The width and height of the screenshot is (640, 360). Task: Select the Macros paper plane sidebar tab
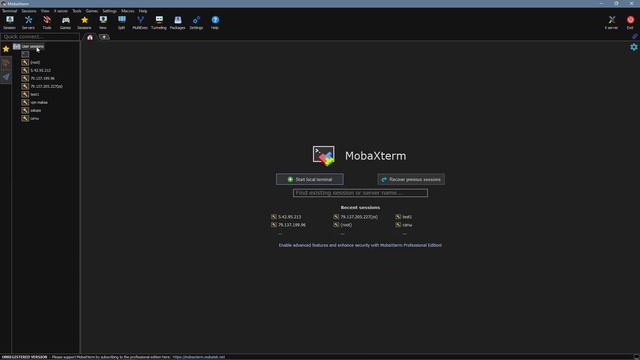6,77
